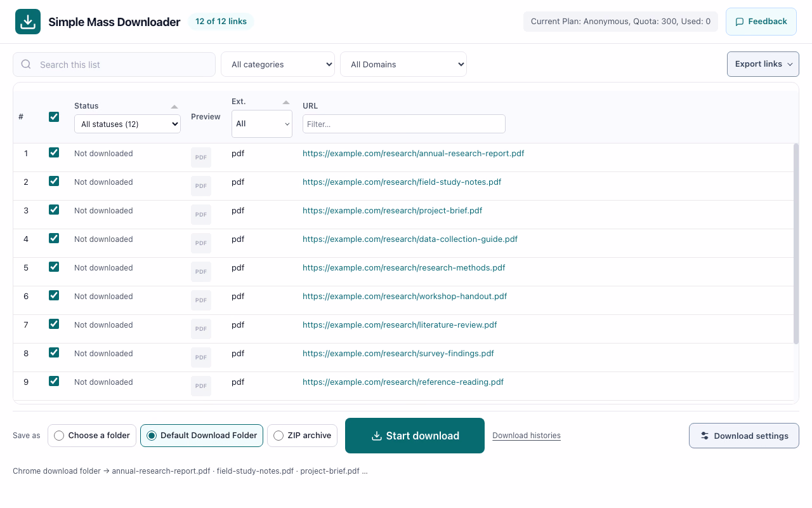This screenshot has width=812, height=508.
Task: Open the survey-findings.pdf URL link
Action: click(398, 353)
